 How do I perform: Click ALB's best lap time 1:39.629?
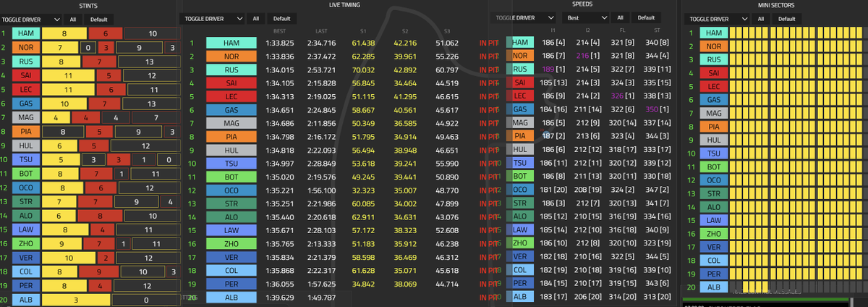point(279,297)
